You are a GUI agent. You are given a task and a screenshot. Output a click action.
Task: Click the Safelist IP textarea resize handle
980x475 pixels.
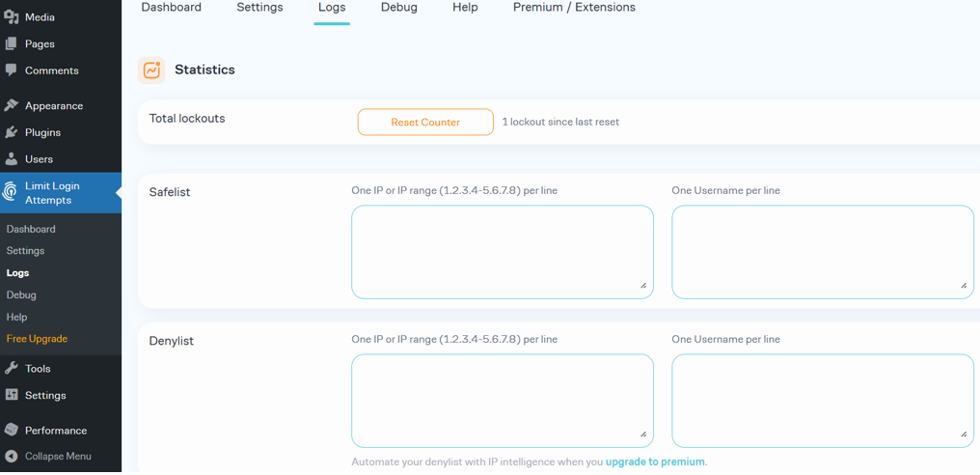[x=643, y=286]
